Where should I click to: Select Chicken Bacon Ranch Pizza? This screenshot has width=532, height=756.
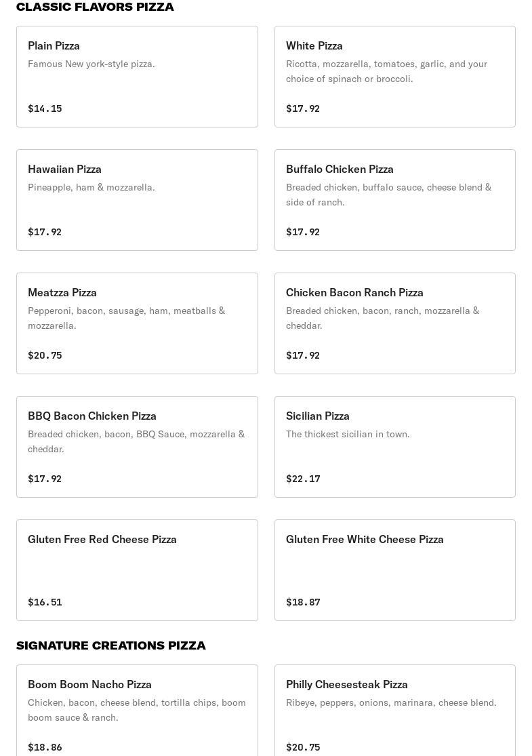[x=394, y=323]
